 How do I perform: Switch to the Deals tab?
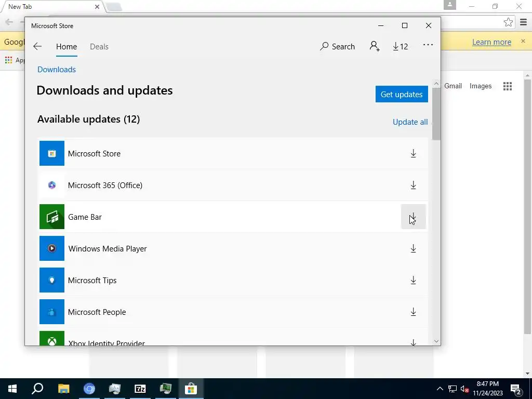click(99, 46)
